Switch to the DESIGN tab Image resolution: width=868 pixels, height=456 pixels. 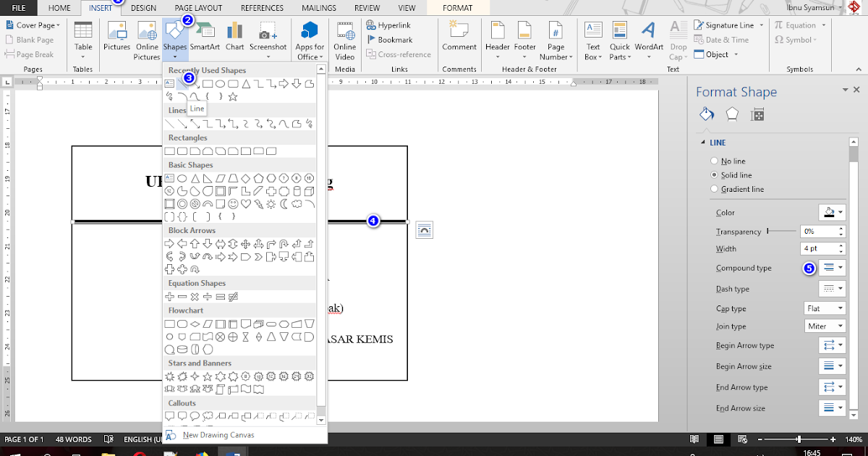[143, 8]
